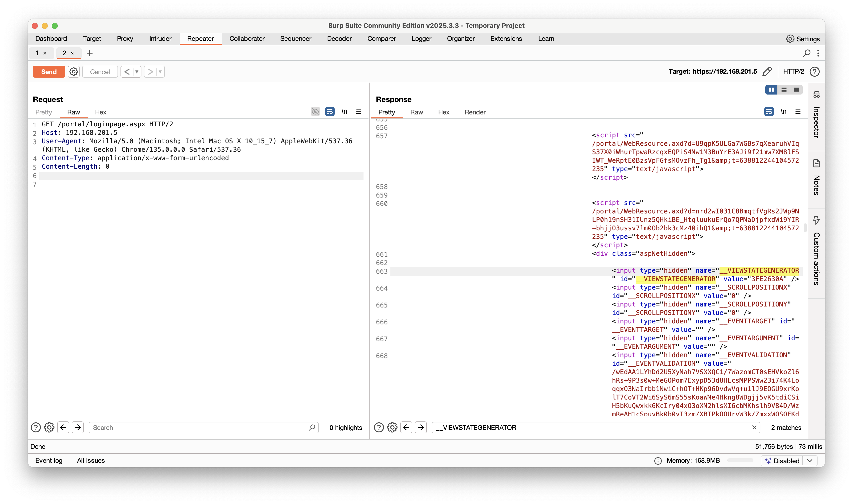Toggle hide non-printable chars in Request

[x=315, y=112]
